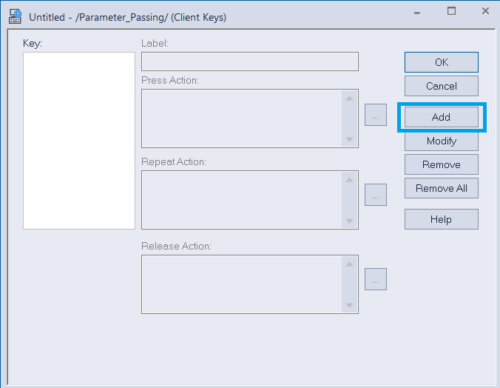Click the Modify button
Image resolution: width=500 pixels, height=388 pixels.
[441, 141]
